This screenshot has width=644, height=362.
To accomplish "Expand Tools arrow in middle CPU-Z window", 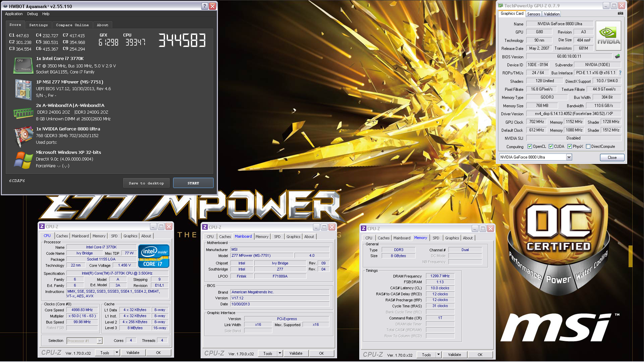I will click(x=280, y=353).
